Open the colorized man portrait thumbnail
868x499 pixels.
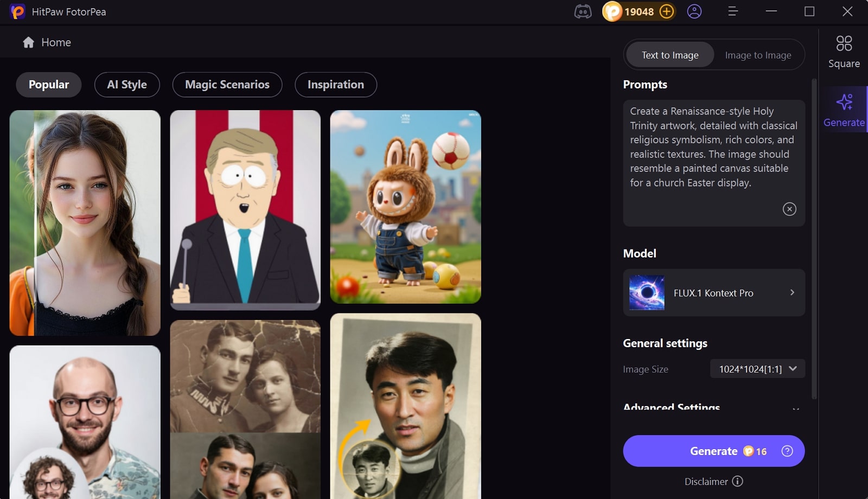(x=405, y=406)
